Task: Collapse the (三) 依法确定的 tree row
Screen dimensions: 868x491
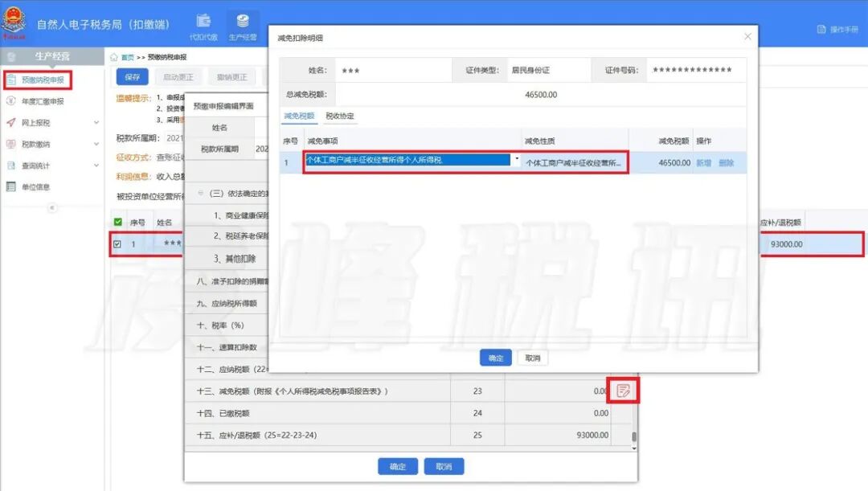Action: (x=201, y=193)
